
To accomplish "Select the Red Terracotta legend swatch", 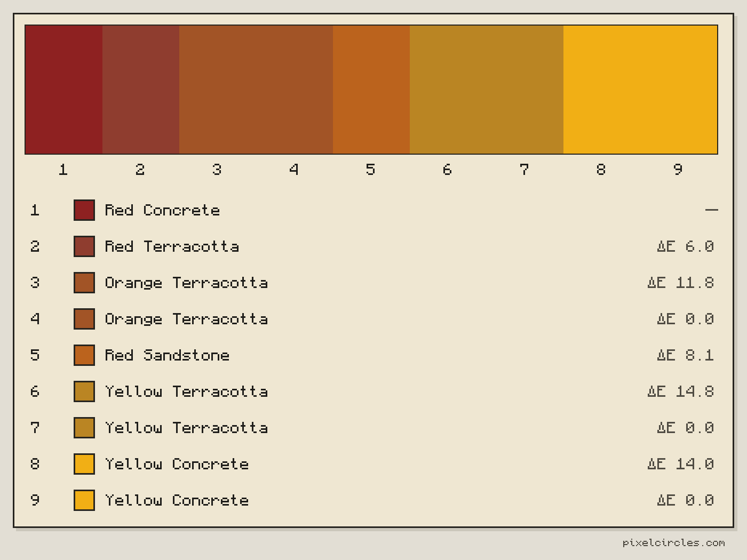I will pyautogui.click(x=84, y=246).
